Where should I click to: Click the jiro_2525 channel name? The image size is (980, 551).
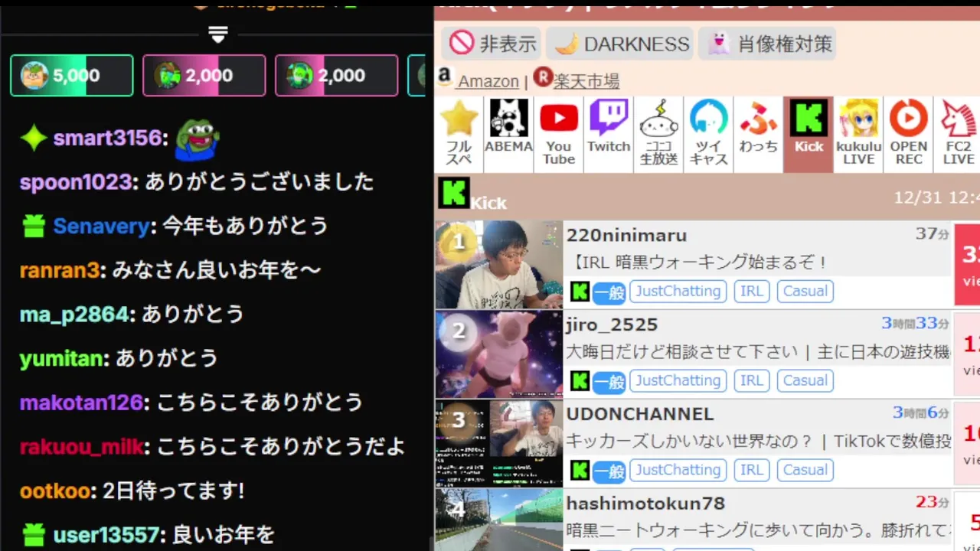click(x=612, y=325)
